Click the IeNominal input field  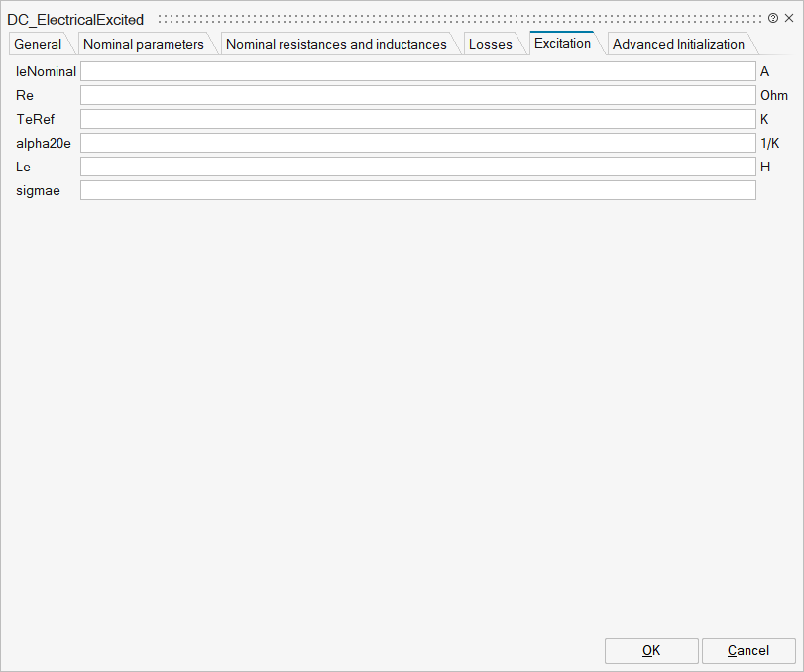click(417, 71)
